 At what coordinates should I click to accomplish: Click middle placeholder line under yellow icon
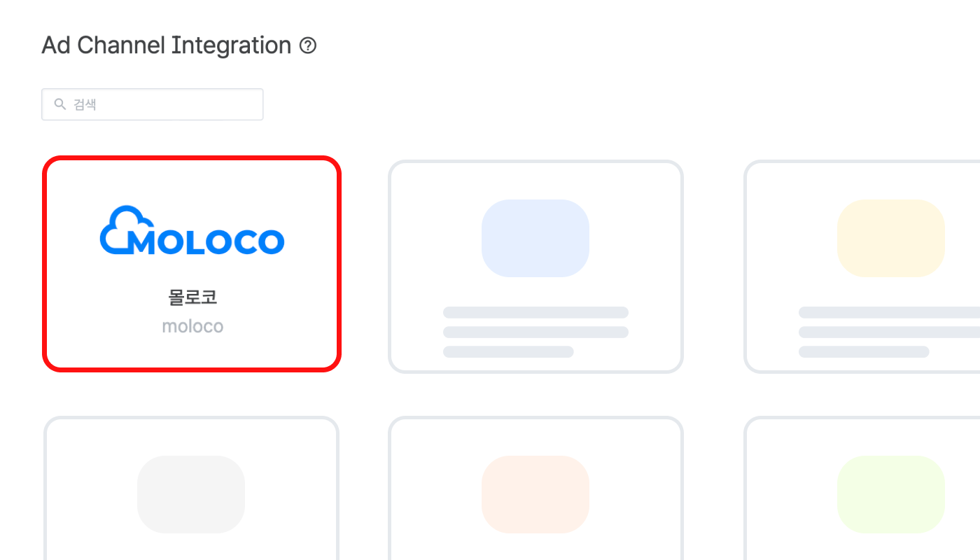(x=889, y=332)
